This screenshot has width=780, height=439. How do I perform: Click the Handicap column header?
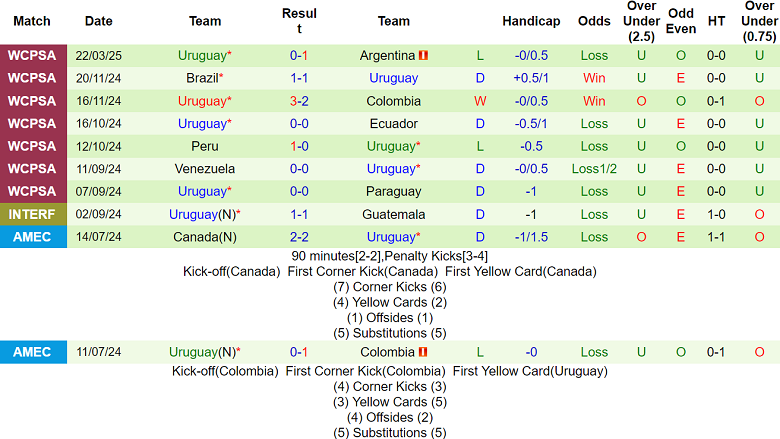tap(531, 21)
